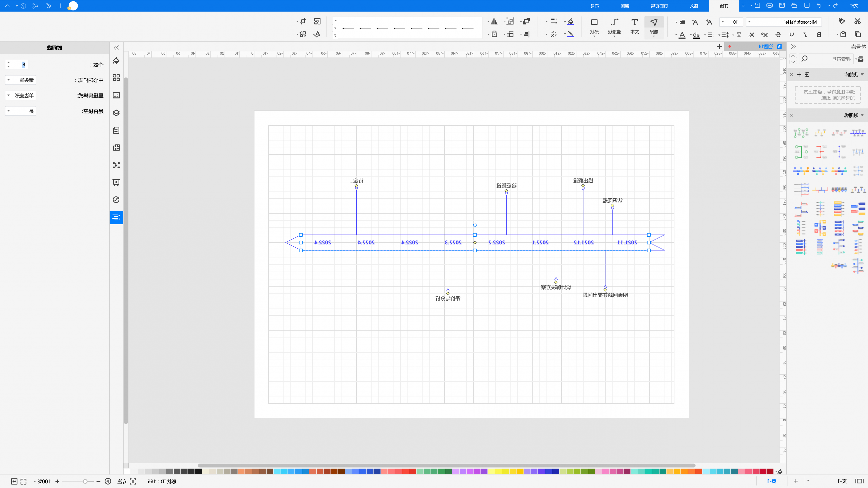Toggle Bold formatting
The image size is (868, 488).
pos(819,34)
